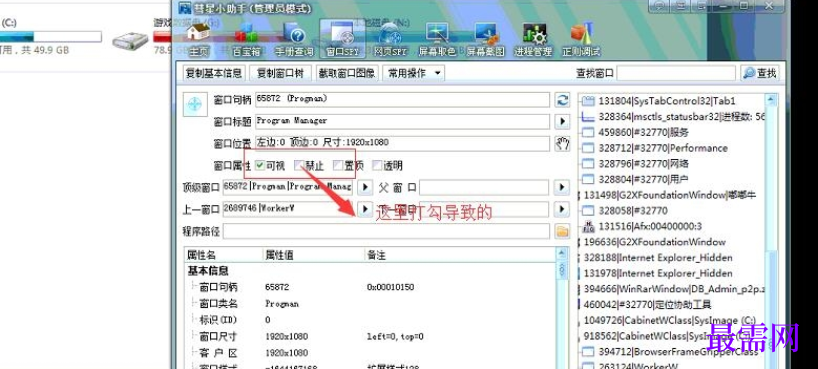Click the property list scroll-up arrow
Image resolution: width=818 pixels, height=369 pixels.
562,254
